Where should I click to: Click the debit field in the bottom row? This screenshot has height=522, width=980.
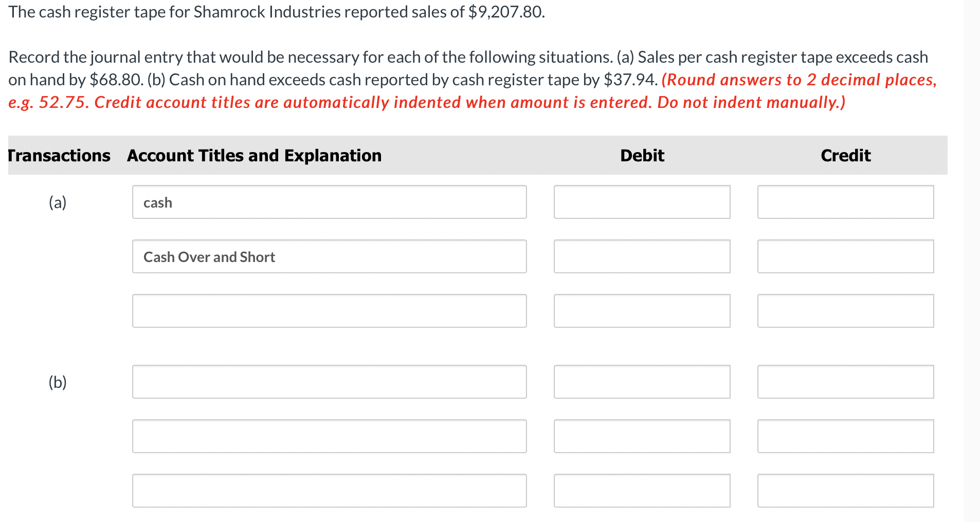click(x=642, y=491)
